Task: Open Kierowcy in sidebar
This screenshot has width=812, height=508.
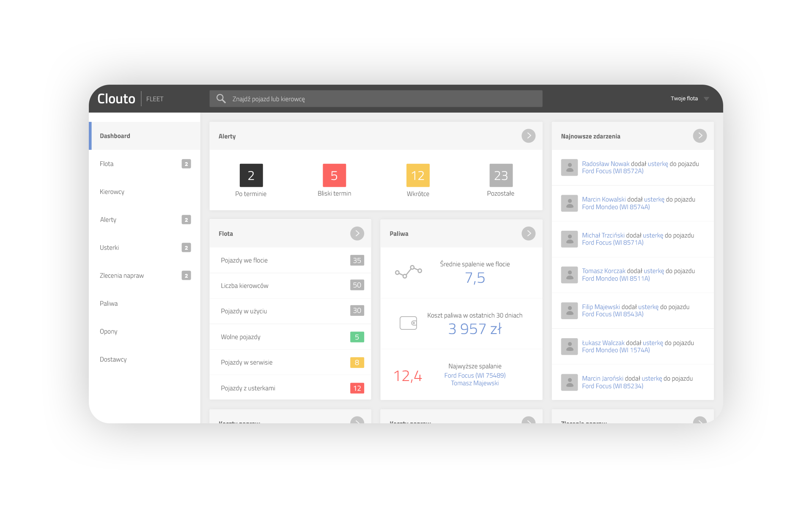Action: click(x=112, y=192)
